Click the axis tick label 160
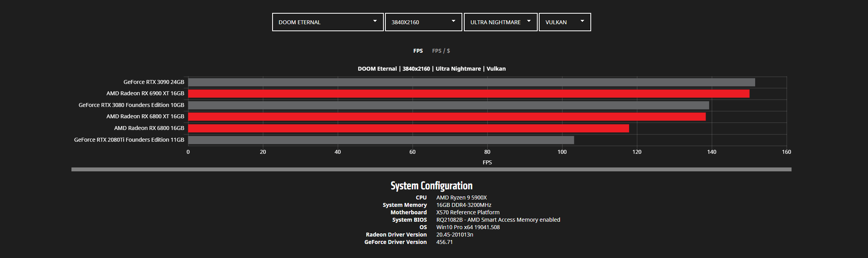868x258 pixels. [x=786, y=152]
